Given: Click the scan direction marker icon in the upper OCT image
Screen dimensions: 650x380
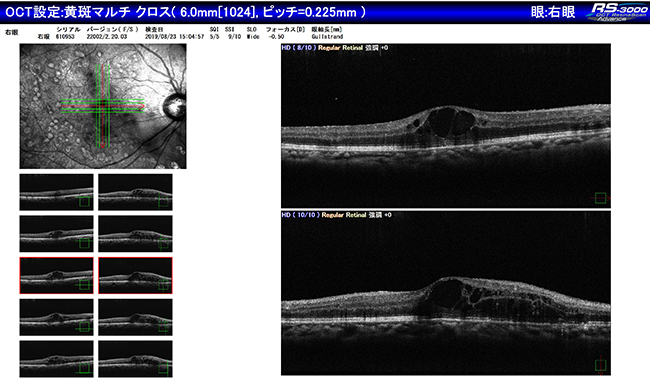Looking at the screenshot, I should (x=600, y=198).
